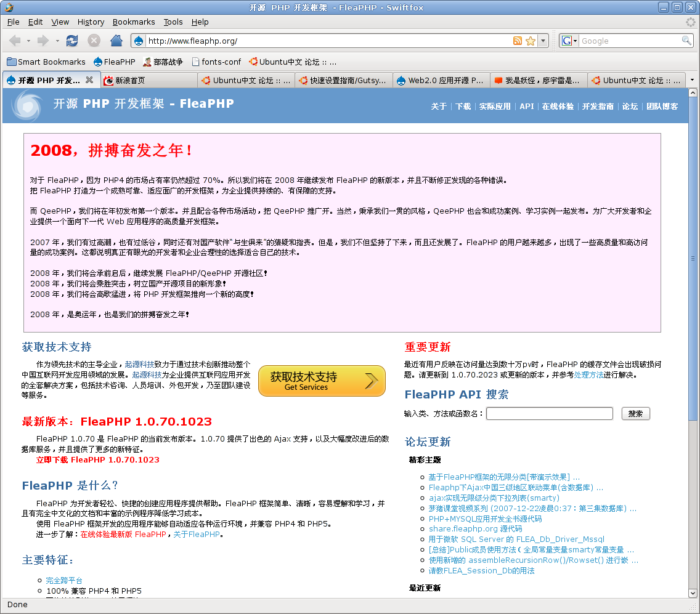Reload the current page
Image resolution: width=700 pixels, height=614 pixels.
coord(72,41)
